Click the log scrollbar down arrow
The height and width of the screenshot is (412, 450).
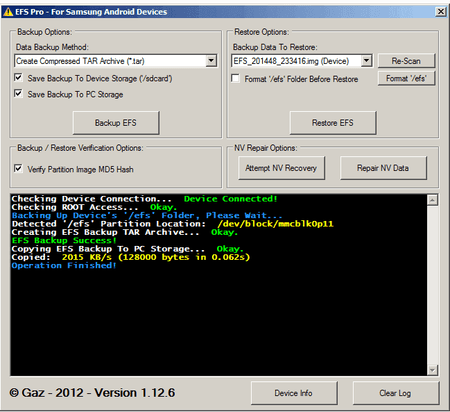point(433,370)
